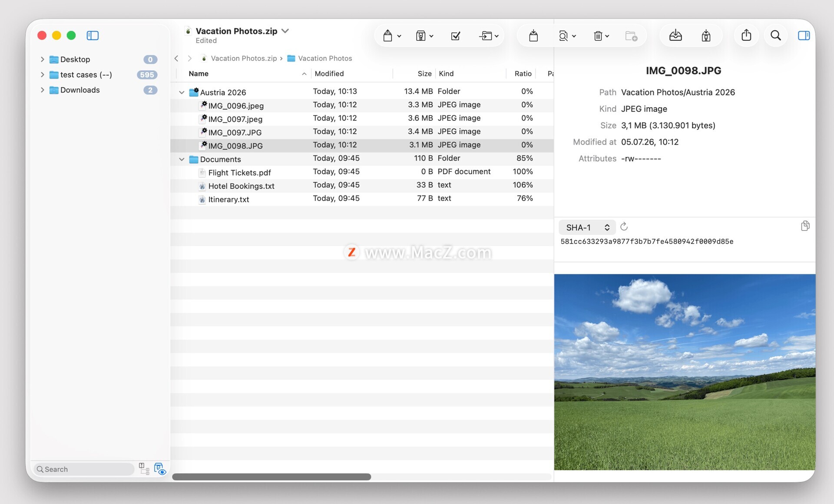Image resolution: width=834 pixels, height=504 pixels.
Task: Collapse the Austria 2026 folder
Action: pos(182,92)
